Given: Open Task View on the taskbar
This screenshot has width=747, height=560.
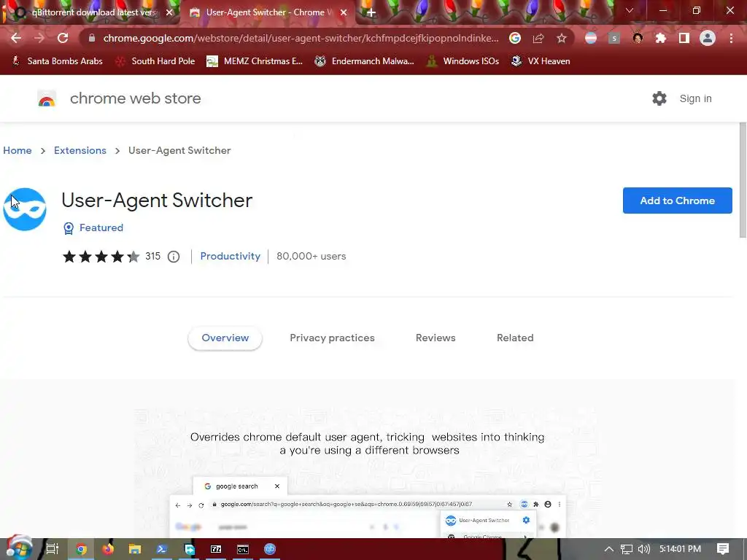Looking at the screenshot, I should [52, 549].
